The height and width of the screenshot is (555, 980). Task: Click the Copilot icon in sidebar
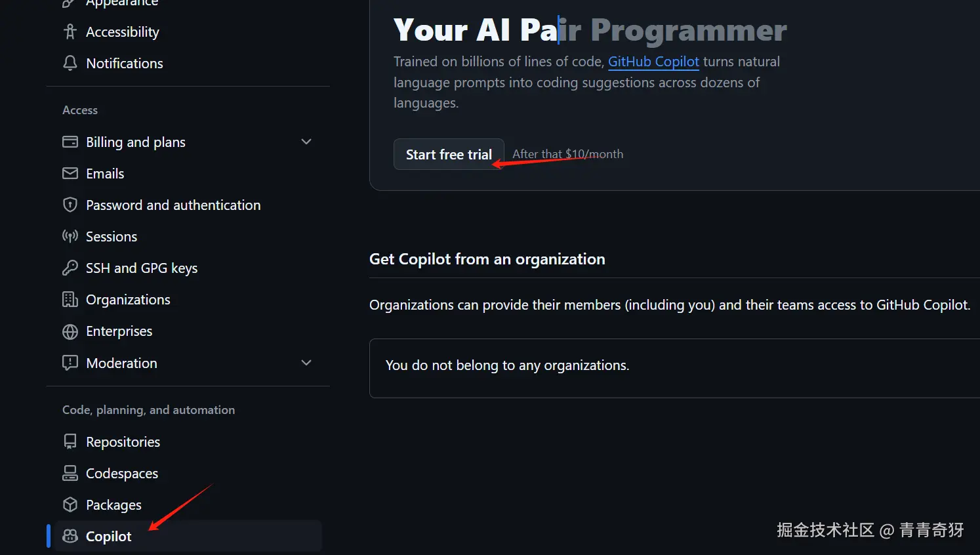(x=70, y=536)
